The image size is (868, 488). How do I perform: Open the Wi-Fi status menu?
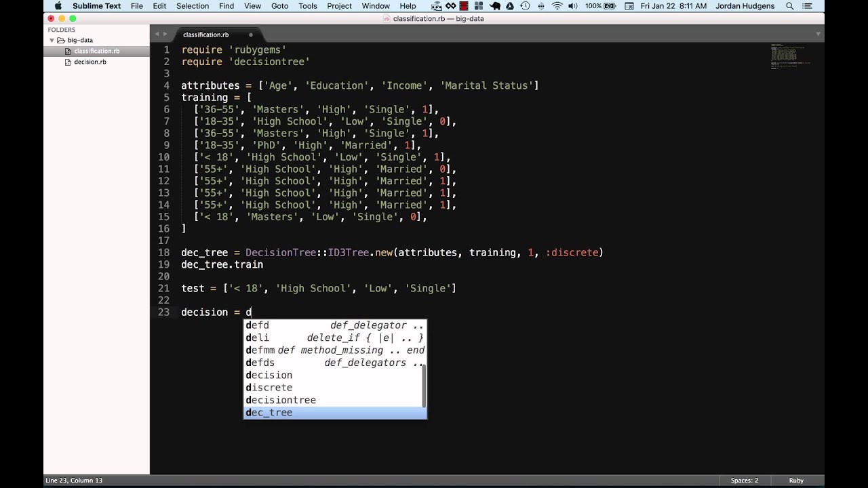[557, 6]
